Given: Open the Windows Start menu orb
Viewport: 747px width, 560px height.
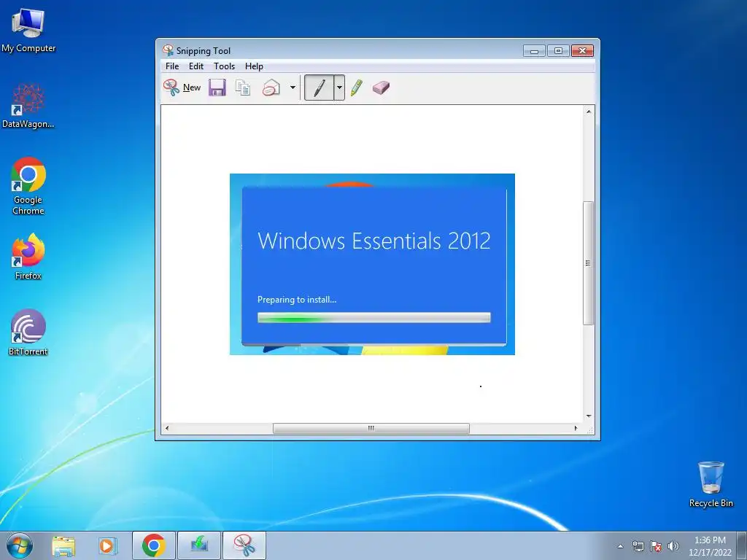Looking at the screenshot, I should pyautogui.click(x=20, y=545).
